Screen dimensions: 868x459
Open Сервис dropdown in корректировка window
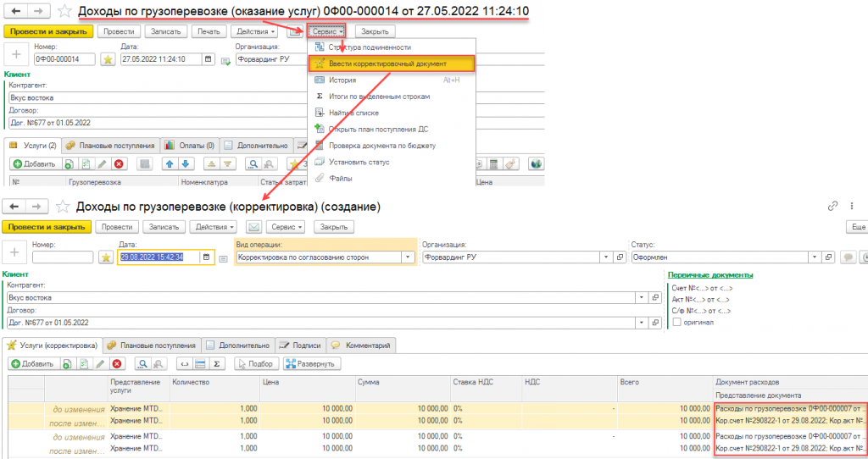coord(286,227)
